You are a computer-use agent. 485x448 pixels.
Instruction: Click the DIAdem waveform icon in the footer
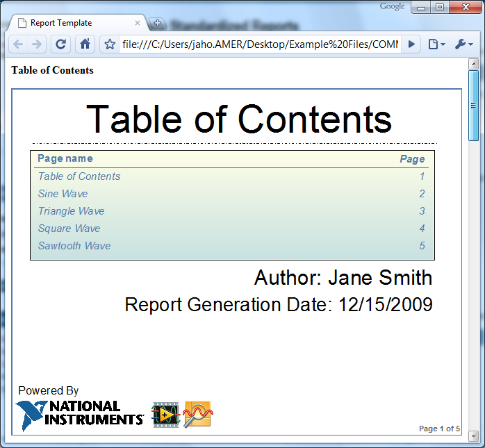click(x=198, y=415)
